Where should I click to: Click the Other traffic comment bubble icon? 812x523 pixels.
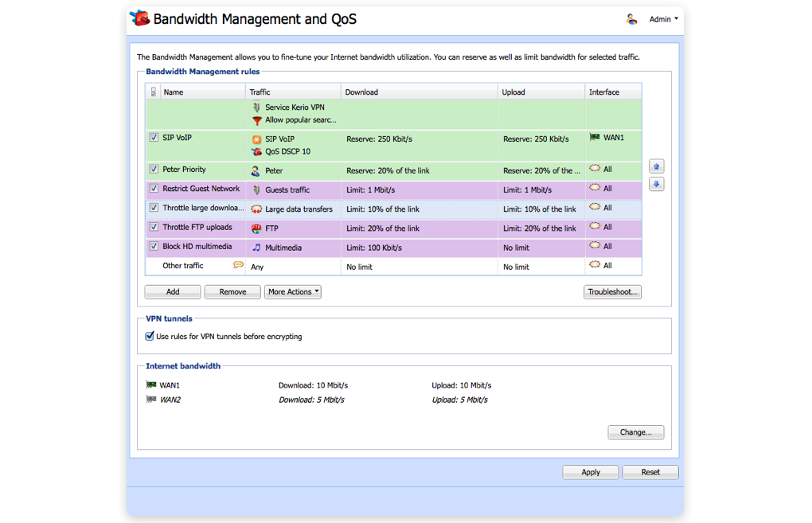click(237, 265)
